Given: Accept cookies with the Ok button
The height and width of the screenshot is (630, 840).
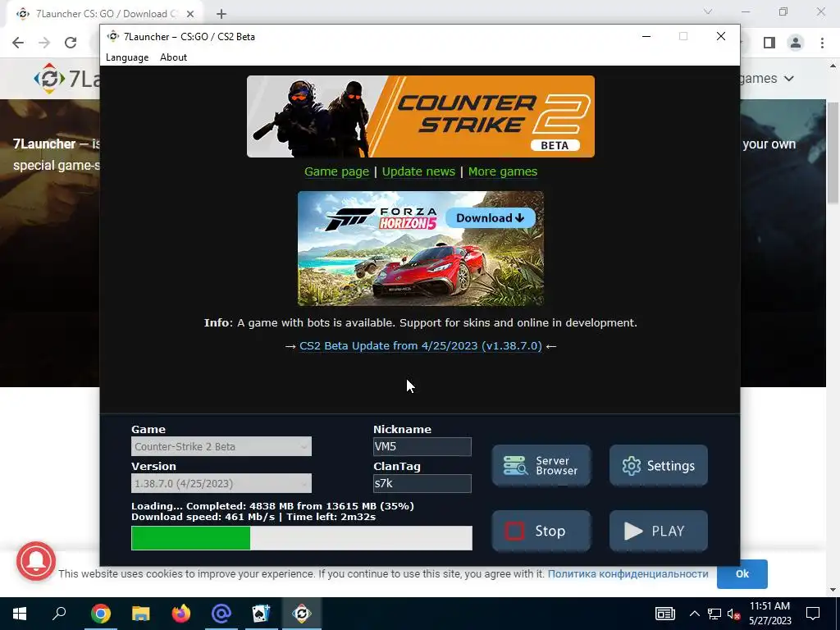Looking at the screenshot, I should (x=742, y=573).
